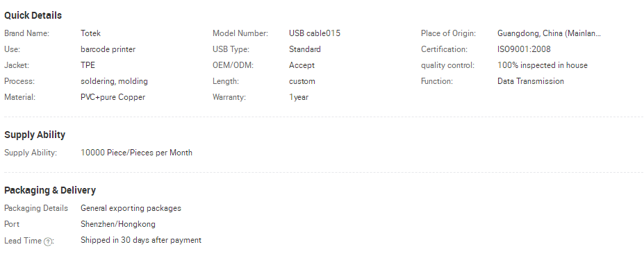Screen dimensions: 644x256
Task: Click 100% inspected in house text
Action: (543, 65)
